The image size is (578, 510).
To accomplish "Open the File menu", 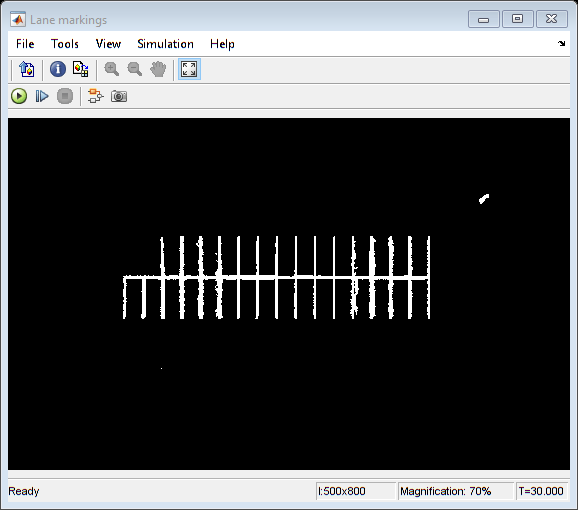I will coord(25,44).
